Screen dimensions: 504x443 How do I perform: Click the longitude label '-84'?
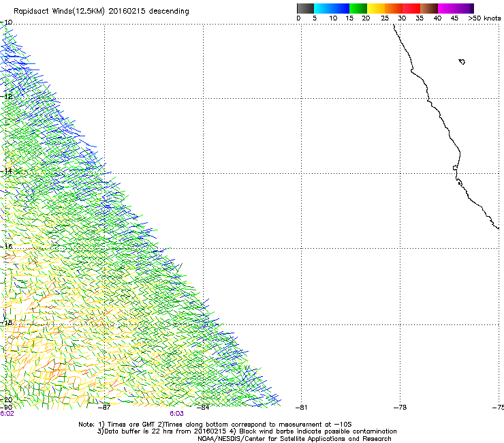203,408
